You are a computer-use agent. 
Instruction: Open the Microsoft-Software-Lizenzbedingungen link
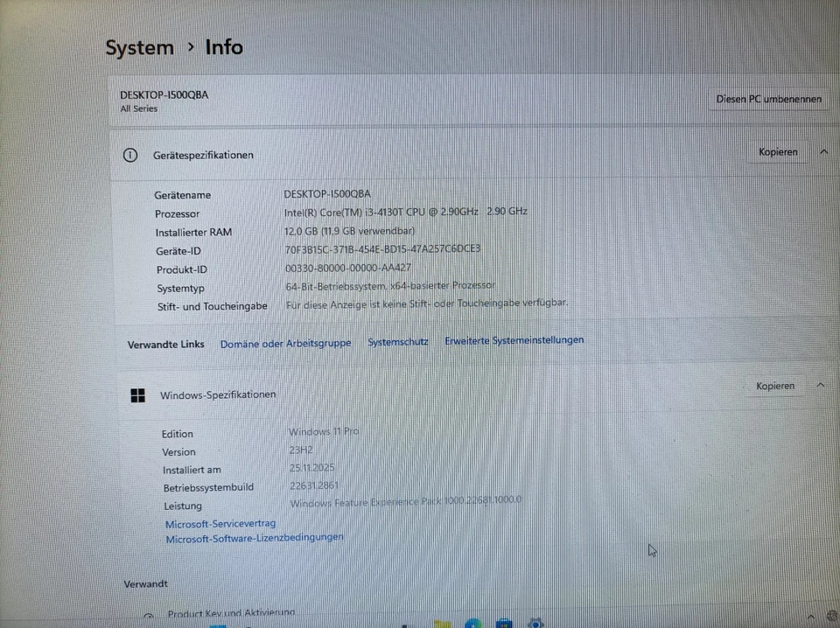pyautogui.click(x=254, y=537)
